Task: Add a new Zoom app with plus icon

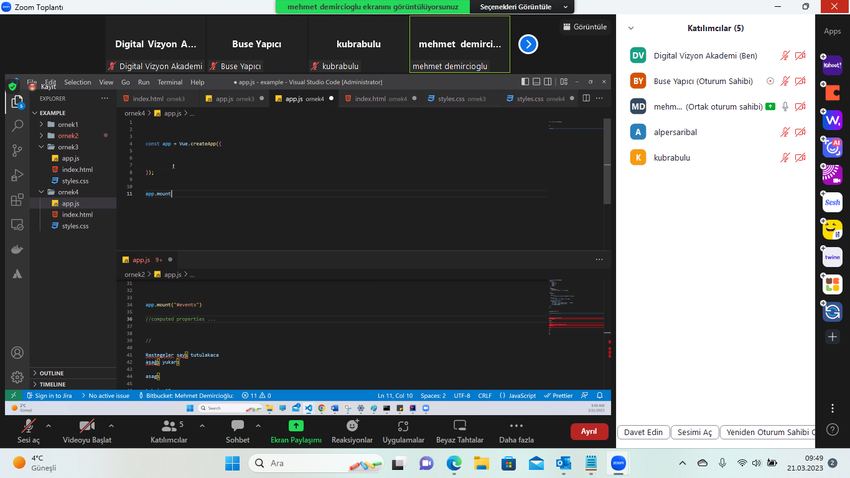Action: pyautogui.click(x=832, y=337)
